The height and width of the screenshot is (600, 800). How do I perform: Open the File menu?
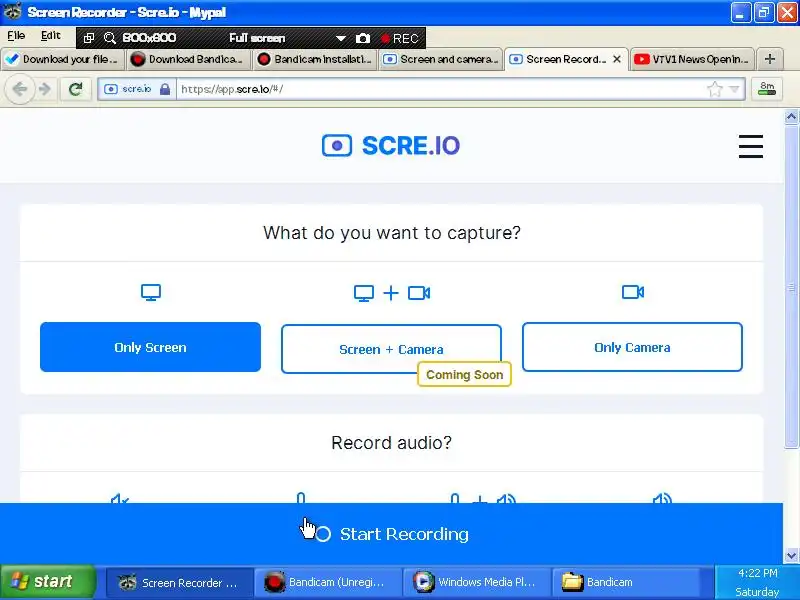[16, 35]
